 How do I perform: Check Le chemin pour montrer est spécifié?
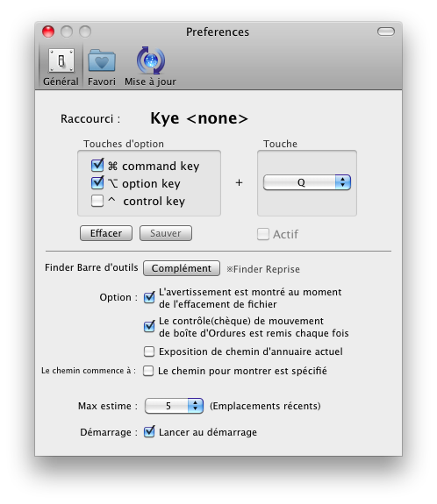pos(148,371)
